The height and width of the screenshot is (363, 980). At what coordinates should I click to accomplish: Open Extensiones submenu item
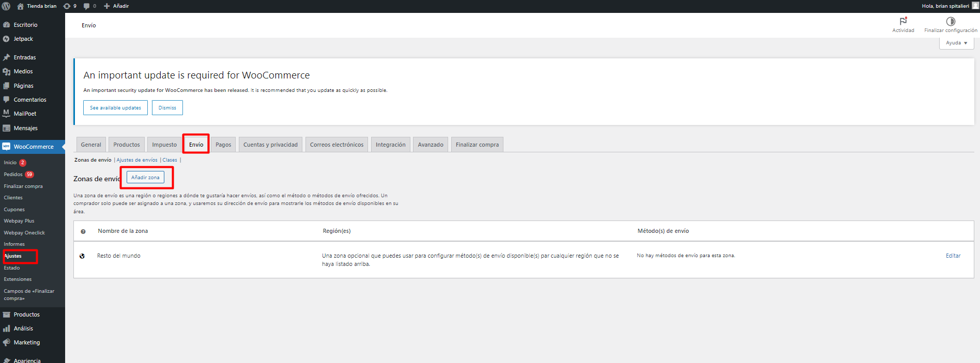[18, 279]
